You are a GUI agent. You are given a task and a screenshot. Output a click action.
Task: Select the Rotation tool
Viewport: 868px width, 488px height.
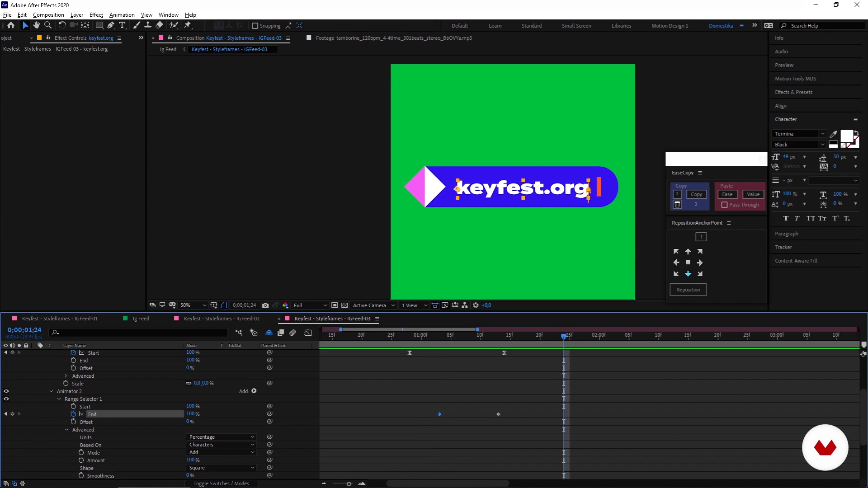tap(62, 25)
